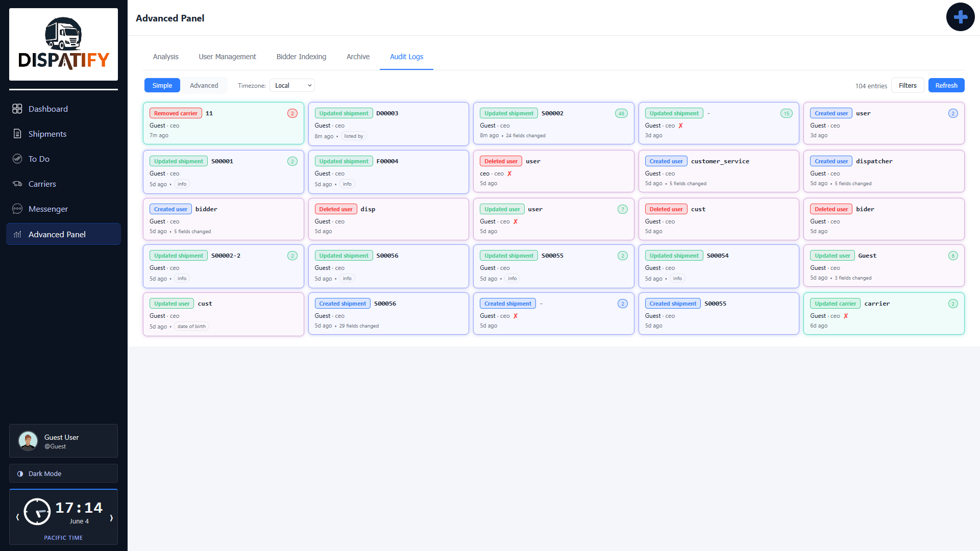Open the Created shipment S00056 log card
The height and width of the screenshot is (551, 980).
[x=388, y=314]
